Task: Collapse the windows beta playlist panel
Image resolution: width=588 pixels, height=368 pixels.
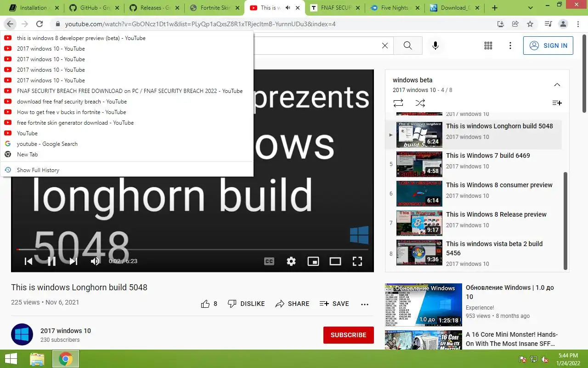Action: tap(557, 85)
